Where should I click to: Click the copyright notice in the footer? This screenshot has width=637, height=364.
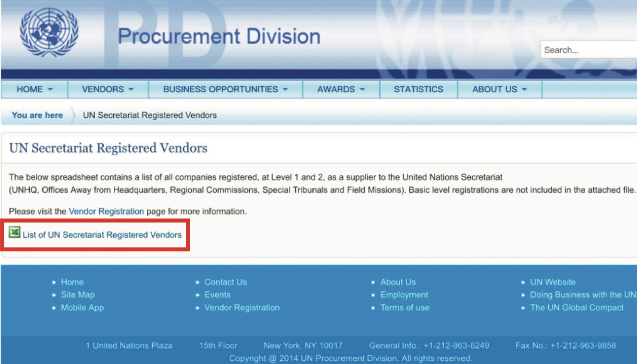(x=351, y=358)
